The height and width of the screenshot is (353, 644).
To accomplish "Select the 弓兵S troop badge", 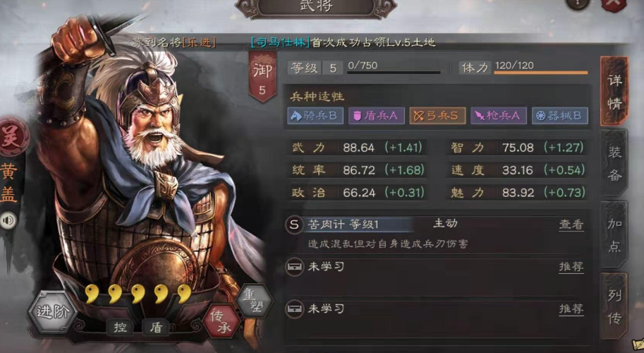I will pos(437,116).
